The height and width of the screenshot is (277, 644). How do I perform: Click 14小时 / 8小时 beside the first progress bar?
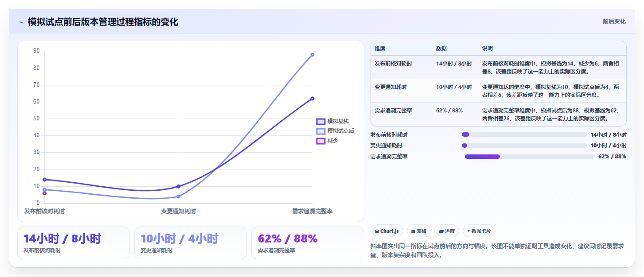pos(609,135)
